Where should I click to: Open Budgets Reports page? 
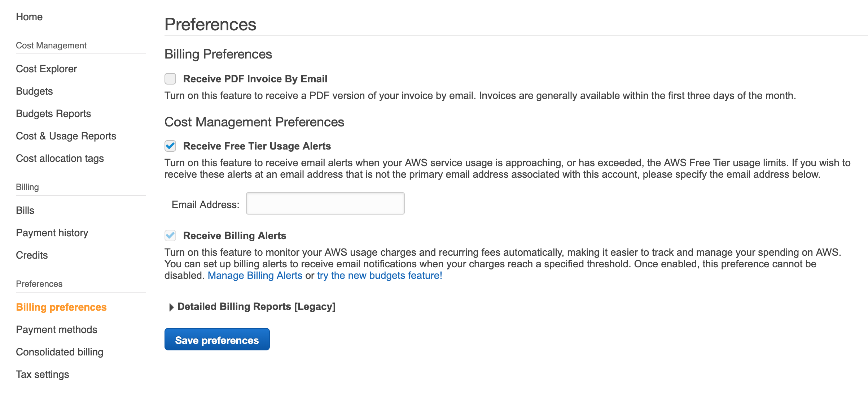coord(53,113)
